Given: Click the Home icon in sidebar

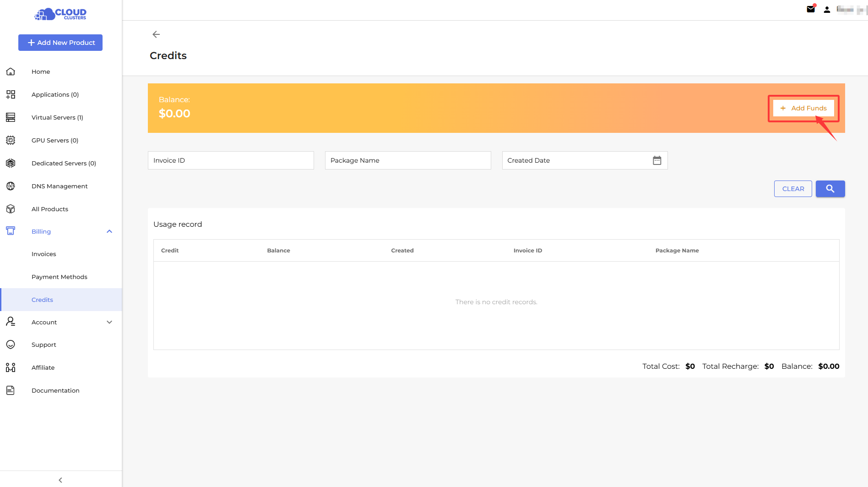Looking at the screenshot, I should click(x=11, y=71).
